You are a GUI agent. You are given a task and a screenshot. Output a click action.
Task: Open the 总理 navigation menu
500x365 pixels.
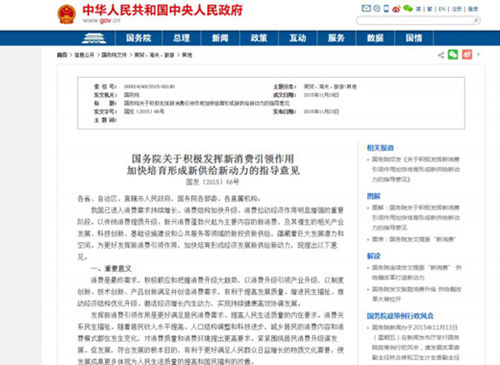181,38
